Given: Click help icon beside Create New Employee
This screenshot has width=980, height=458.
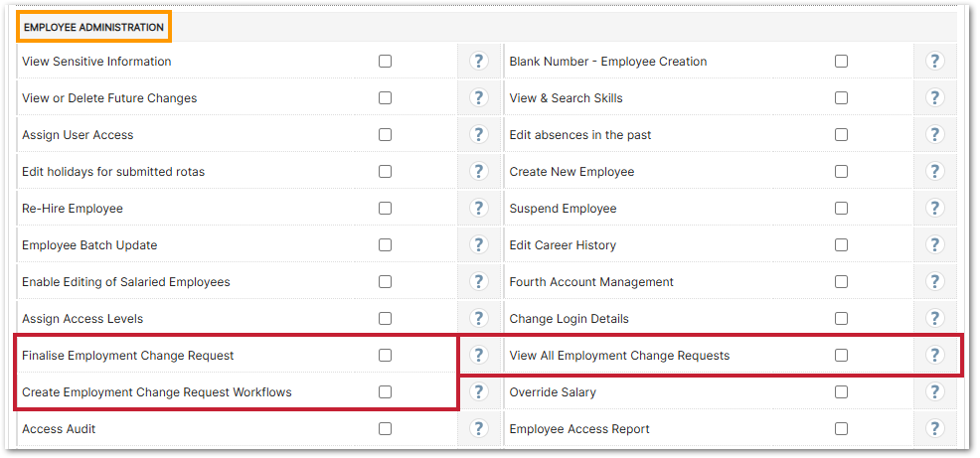Looking at the screenshot, I should pos(934,172).
